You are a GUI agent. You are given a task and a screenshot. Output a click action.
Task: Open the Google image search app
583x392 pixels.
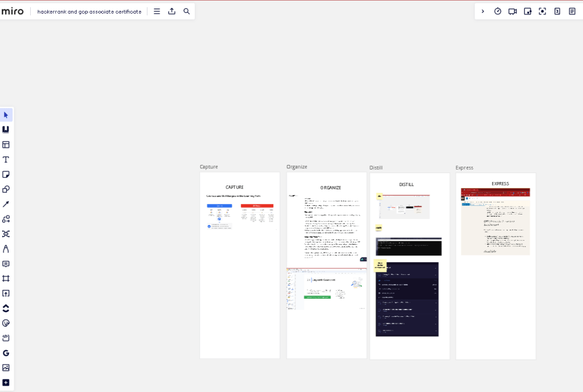[x=6, y=353]
